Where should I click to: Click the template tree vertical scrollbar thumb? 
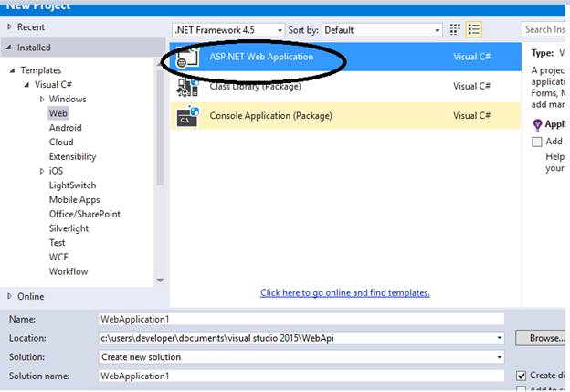pos(160,127)
